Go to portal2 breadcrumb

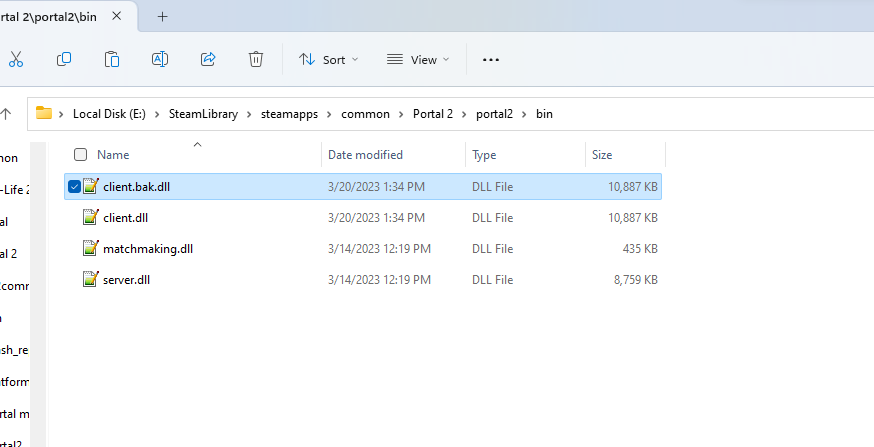[x=494, y=114]
